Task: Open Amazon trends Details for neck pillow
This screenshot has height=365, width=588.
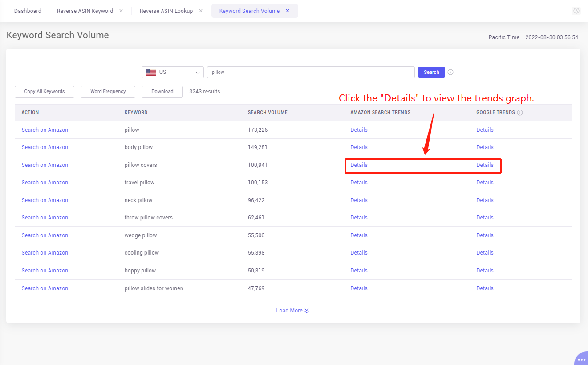Action: pos(359,200)
